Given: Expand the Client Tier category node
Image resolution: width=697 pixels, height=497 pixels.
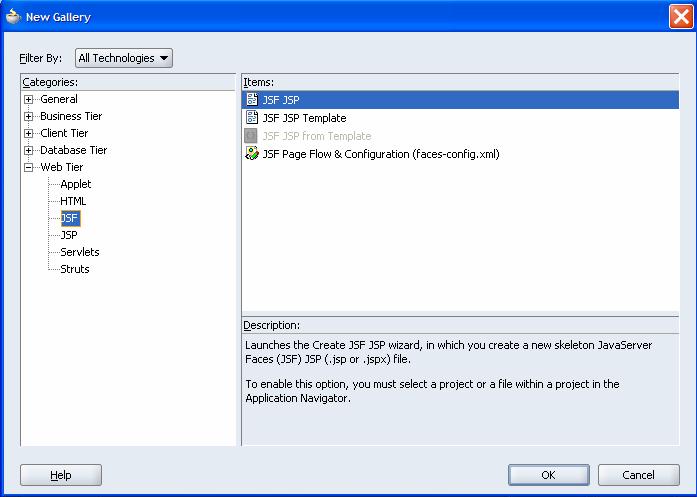Looking at the screenshot, I should pos(28,133).
